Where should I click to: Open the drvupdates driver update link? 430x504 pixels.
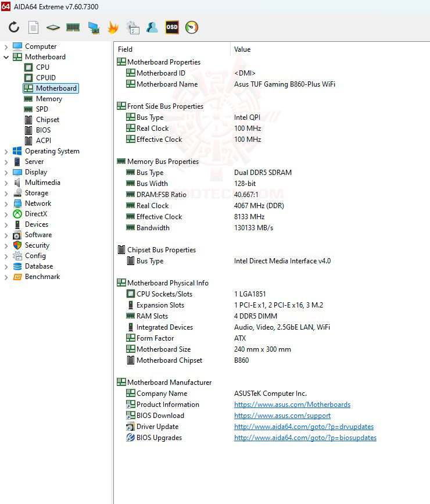[304, 427]
